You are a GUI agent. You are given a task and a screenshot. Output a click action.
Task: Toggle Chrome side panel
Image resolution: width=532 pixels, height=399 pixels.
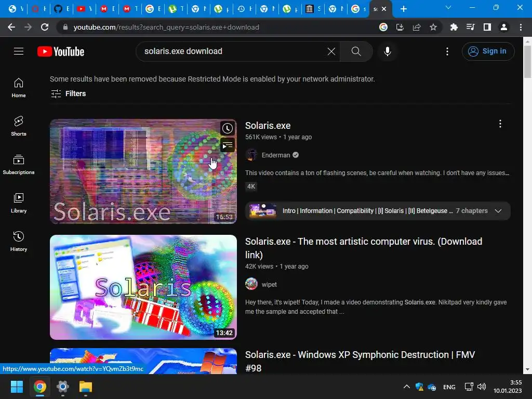487,27
